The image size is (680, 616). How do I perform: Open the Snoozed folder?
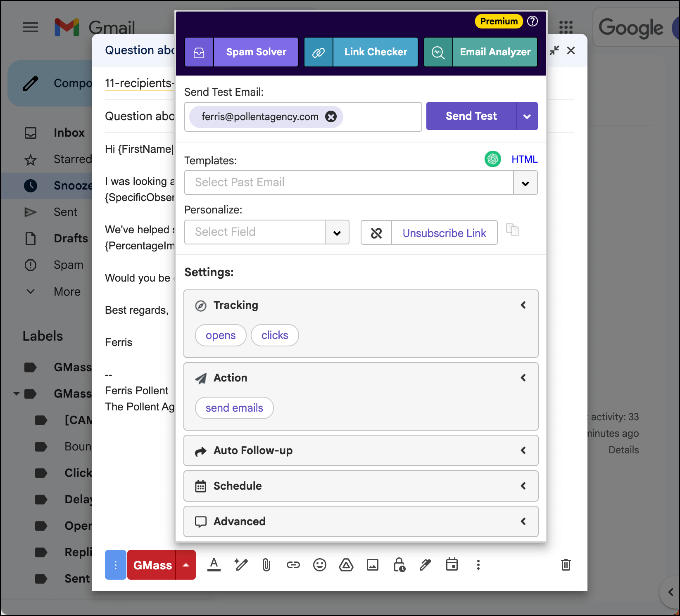pyautogui.click(x=72, y=186)
